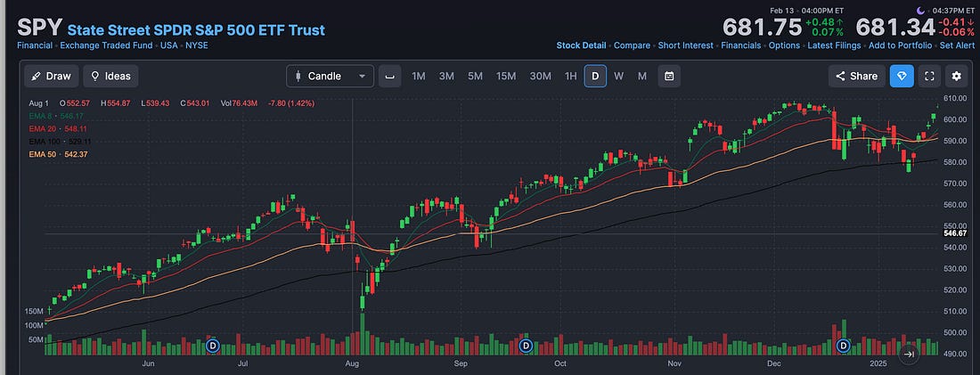This screenshot has width=980, height=375.
Task: Click the dividend D marker in September
Action: tap(527, 345)
